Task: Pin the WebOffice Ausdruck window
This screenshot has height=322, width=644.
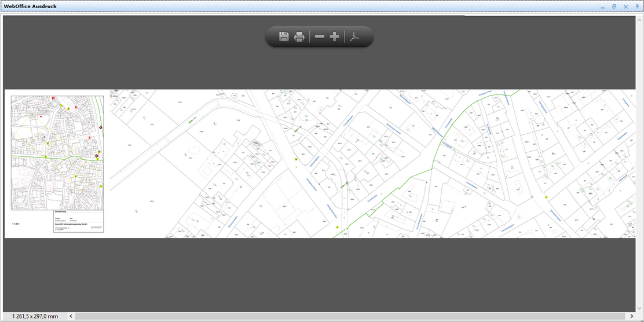Action: coord(637,6)
